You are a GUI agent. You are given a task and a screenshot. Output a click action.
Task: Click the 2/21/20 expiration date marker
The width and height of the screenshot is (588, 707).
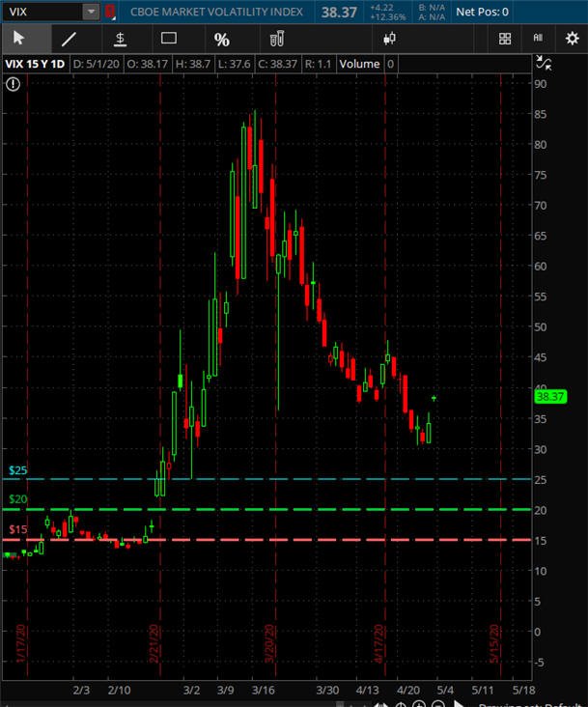click(154, 643)
